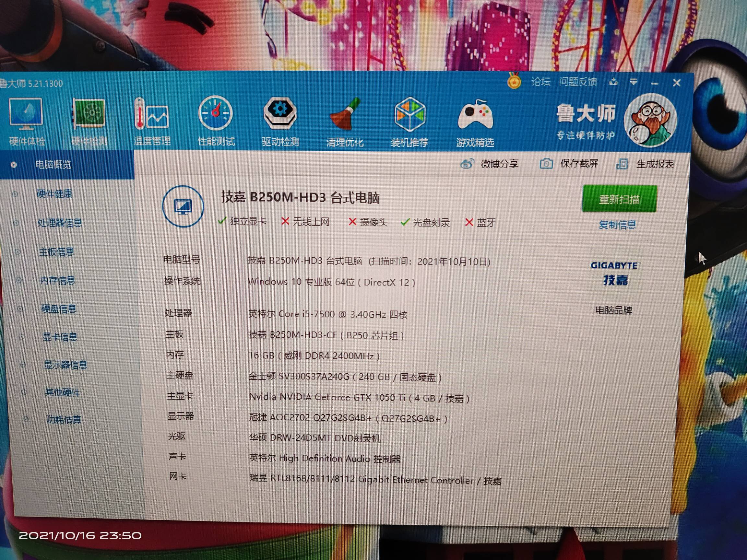Viewport: 747px width, 560px height.
Task: Open 装机推荐 build recommendations
Action: tap(409, 123)
